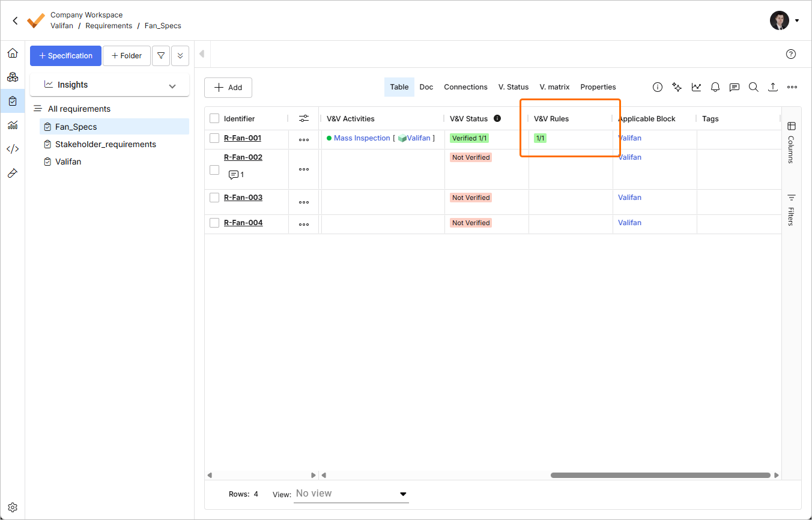Image resolution: width=812 pixels, height=520 pixels.
Task: Open the Columns side panel
Action: 791,142
